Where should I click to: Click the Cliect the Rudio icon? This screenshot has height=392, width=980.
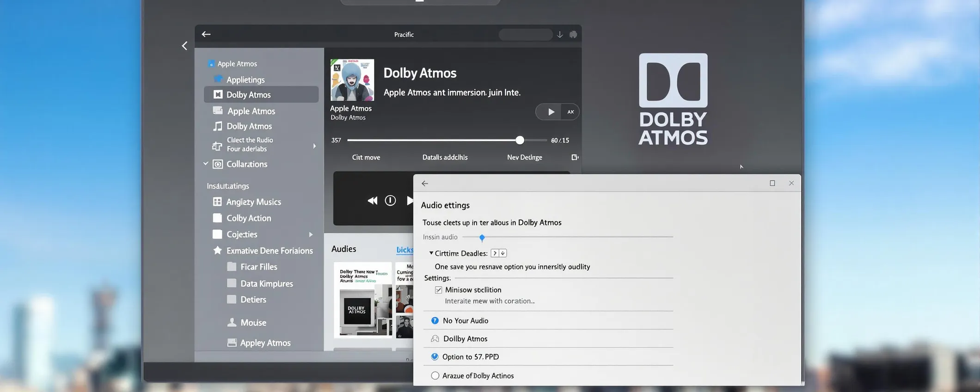(x=217, y=146)
